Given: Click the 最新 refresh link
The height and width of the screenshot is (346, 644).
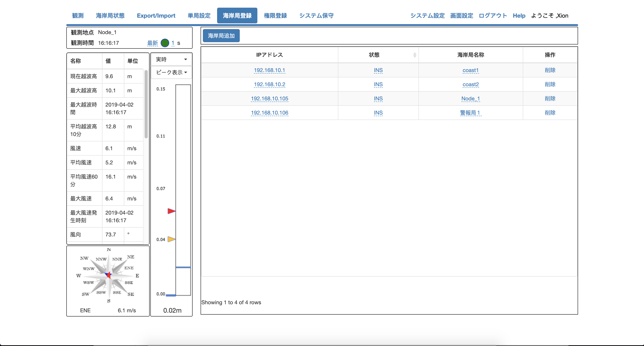Looking at the screenshot, I should point(152,43).
